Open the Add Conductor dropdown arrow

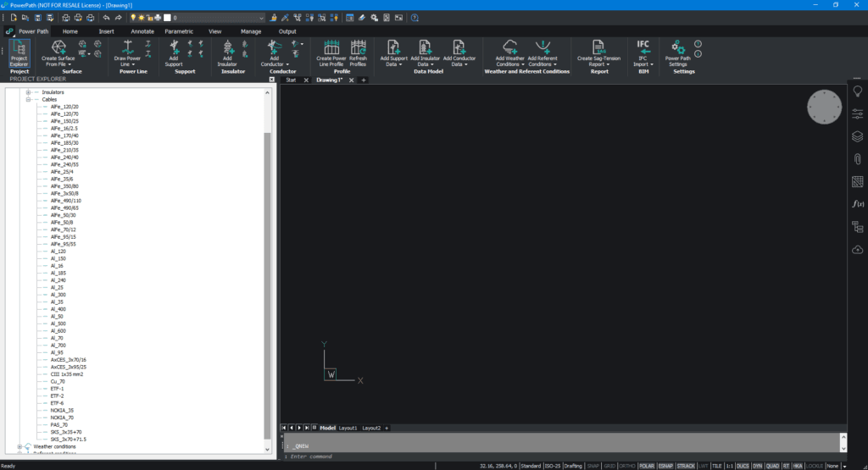click(x=287, y=64)
